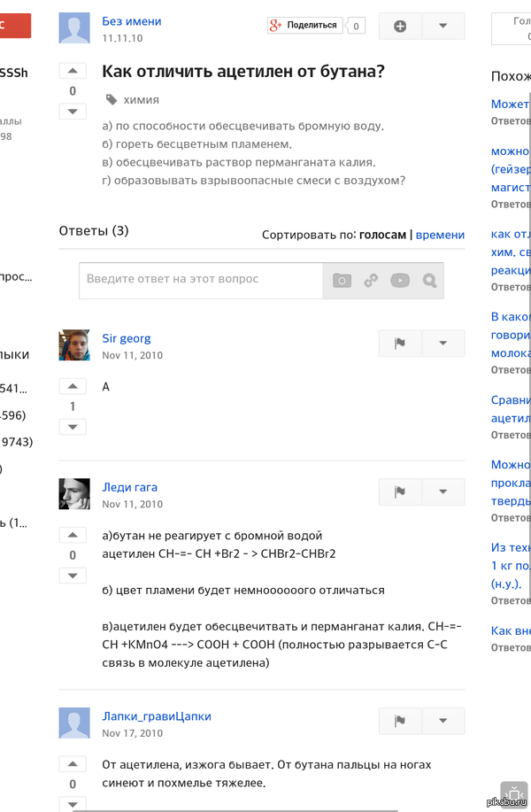The image size is (531, 812).
Task: Click the answer input field
Action: (x=200, y=280)
